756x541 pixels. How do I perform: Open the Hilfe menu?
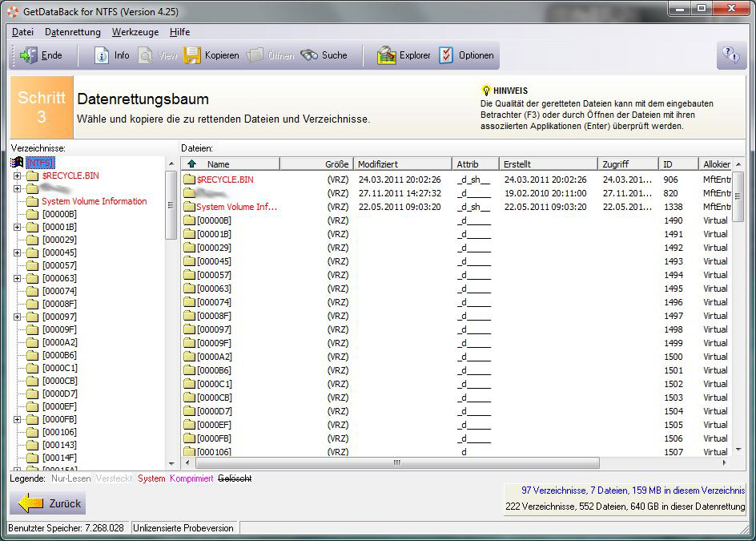pyautogui.click(x=179, y=32)
